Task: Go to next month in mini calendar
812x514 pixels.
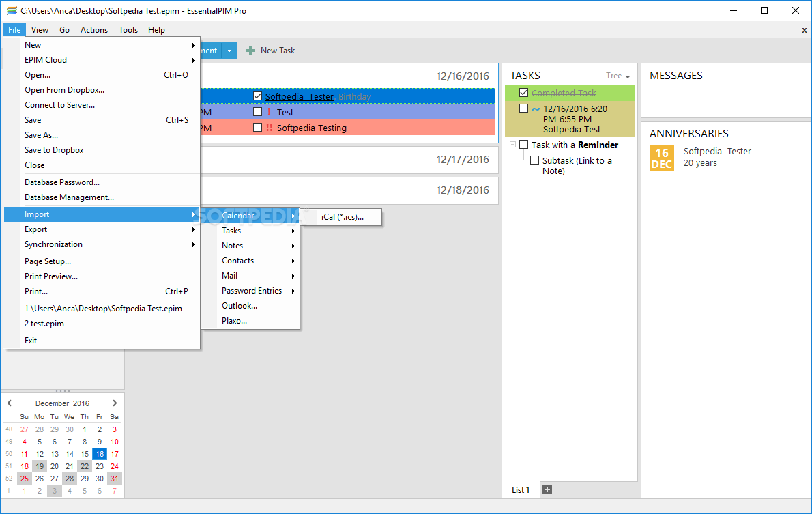Action: (x=115, y=403)
